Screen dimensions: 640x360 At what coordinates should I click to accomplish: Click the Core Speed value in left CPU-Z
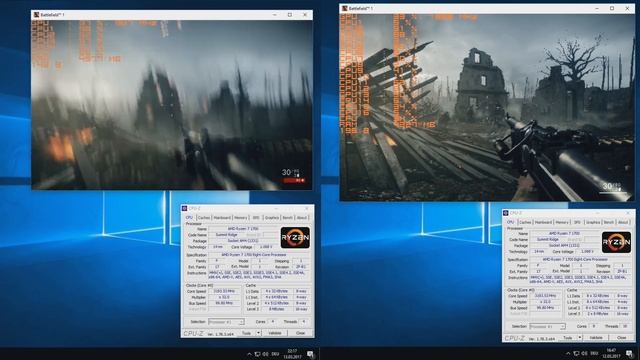point(224,291)
